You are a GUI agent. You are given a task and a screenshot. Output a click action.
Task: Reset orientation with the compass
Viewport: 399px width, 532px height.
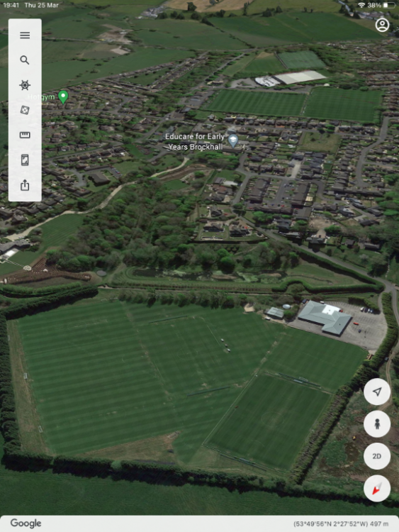point(377,488)
